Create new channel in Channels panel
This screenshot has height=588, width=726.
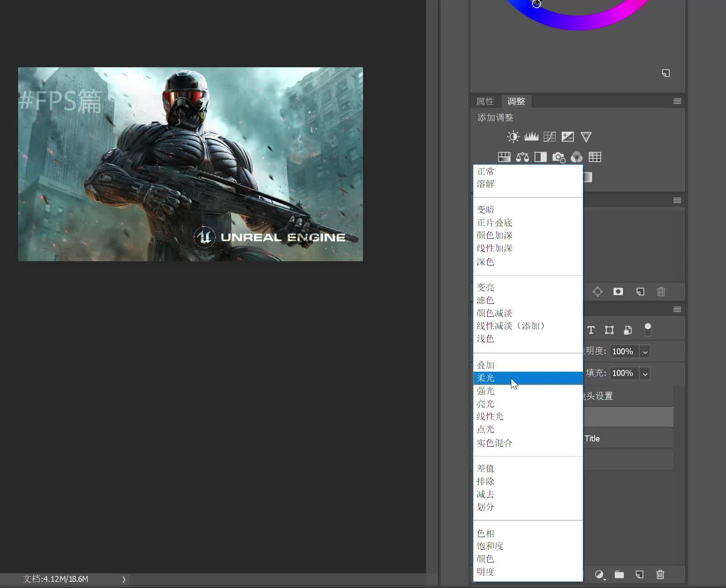pyautogui.click(x=640, y=292)
